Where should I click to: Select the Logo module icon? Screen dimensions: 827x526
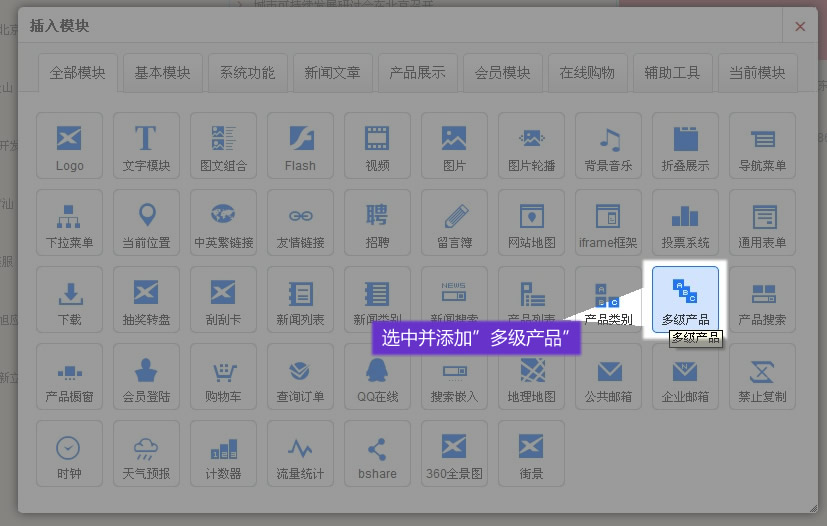[x=69, y=145]
